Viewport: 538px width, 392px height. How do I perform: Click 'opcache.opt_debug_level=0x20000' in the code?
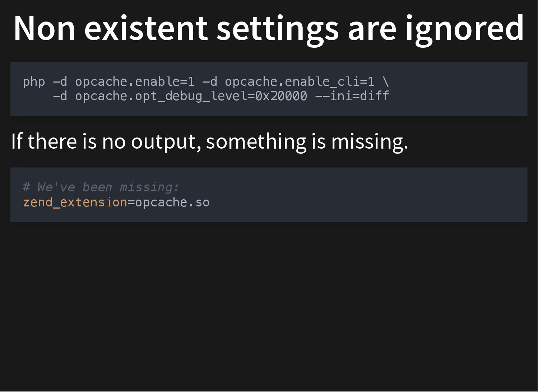point(191,96)
